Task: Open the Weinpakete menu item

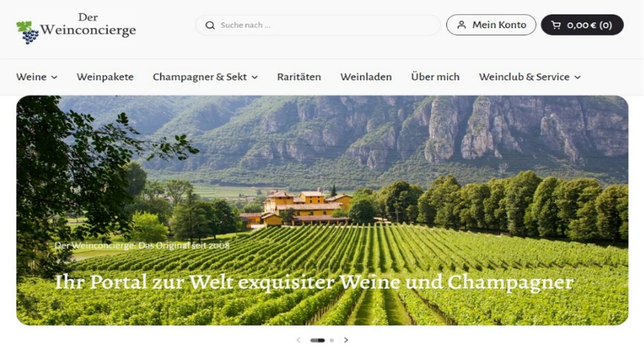Action: coord(105,77)
